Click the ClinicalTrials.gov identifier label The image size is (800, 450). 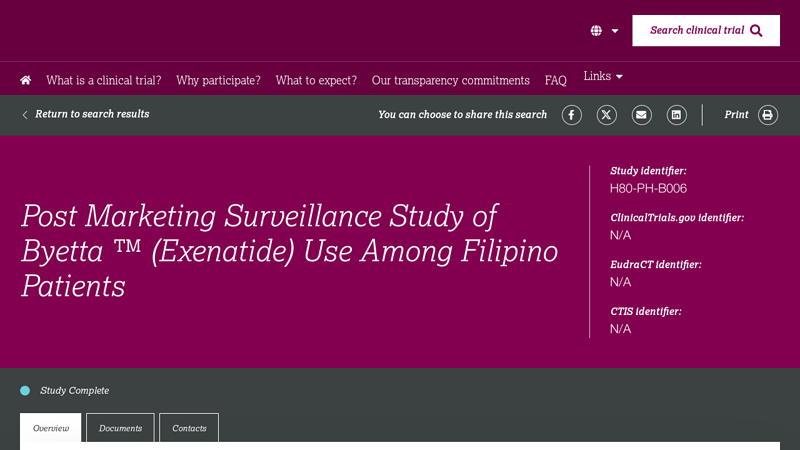(x=677, y=218)
